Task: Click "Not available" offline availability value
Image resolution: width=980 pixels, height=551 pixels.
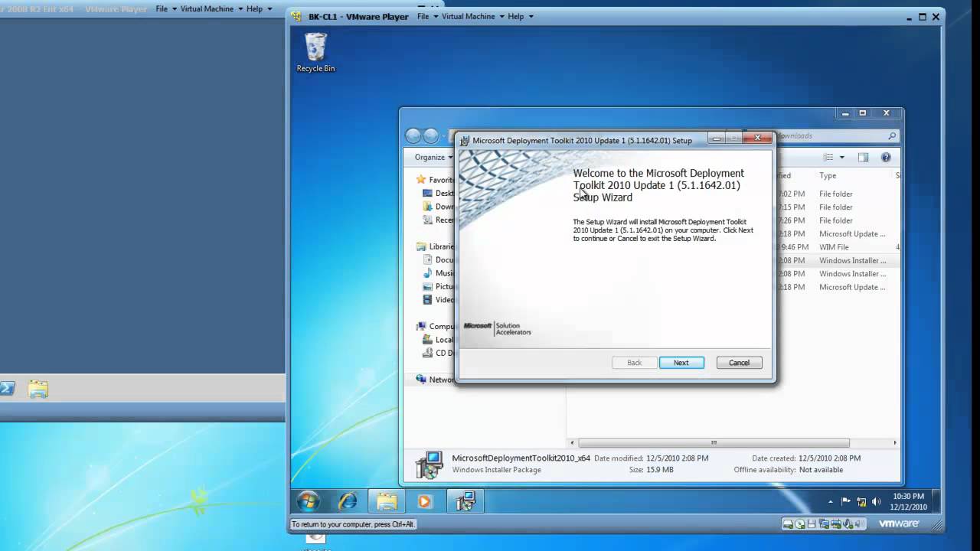Action: coord(821,470)
